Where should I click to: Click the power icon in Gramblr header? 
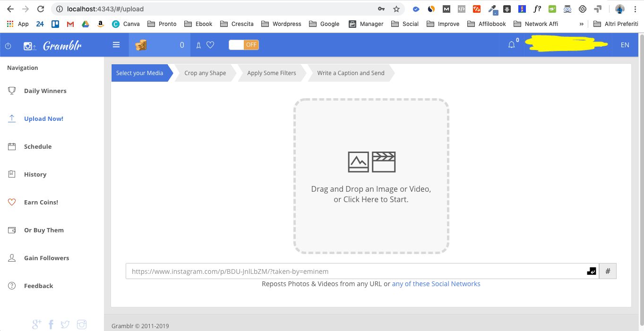pyautogui.click(x=8, y=45)
